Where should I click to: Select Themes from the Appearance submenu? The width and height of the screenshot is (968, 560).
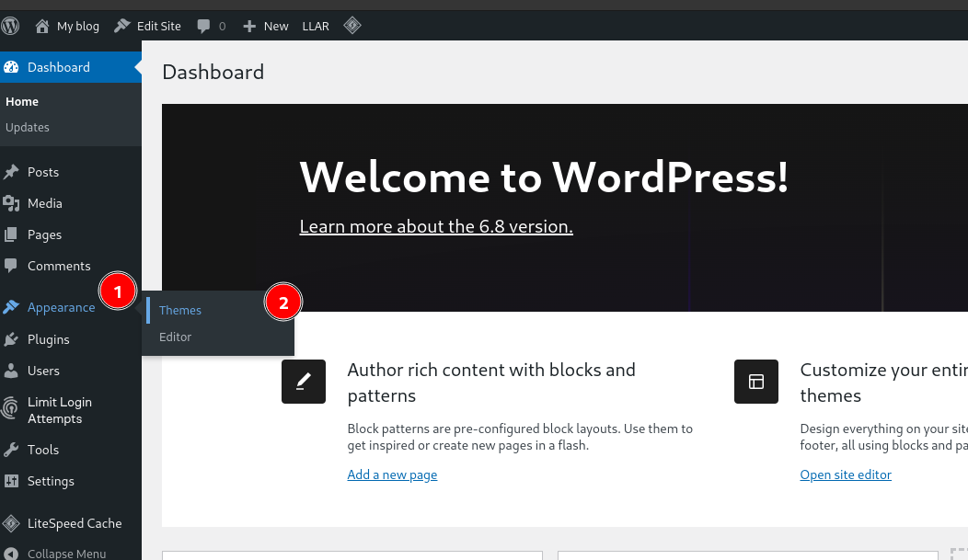point(179,310)
